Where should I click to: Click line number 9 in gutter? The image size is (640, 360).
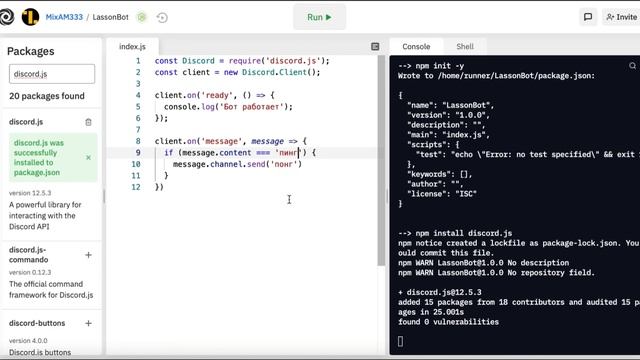pos(138,153)
